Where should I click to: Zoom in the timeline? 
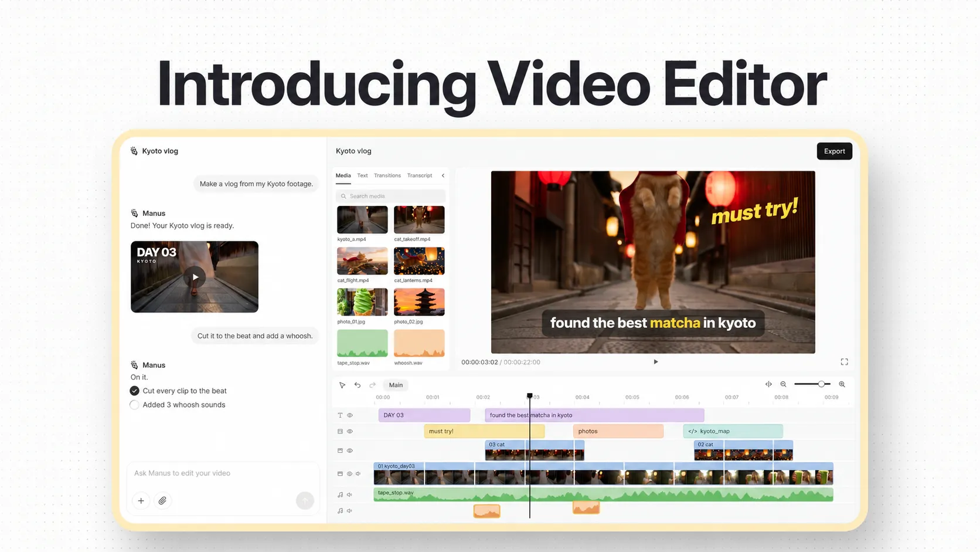(x=842, y=384)
